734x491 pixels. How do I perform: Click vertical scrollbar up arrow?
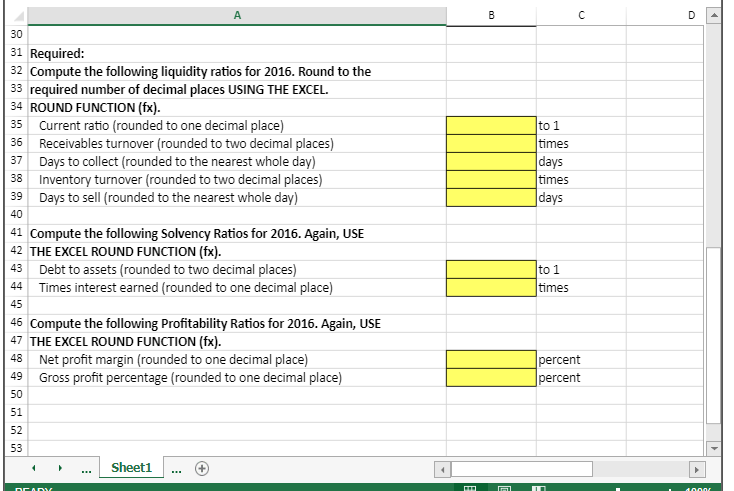click(713, 16)
